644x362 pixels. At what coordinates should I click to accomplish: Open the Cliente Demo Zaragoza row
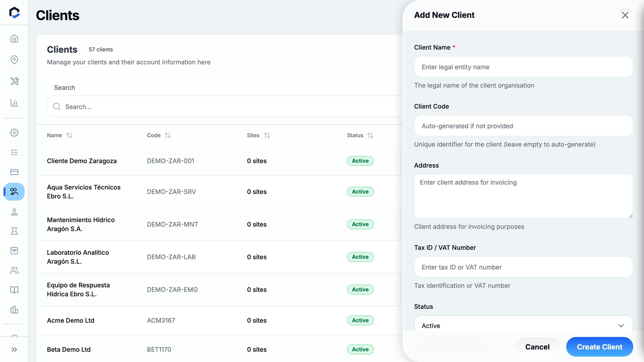pyautogui.click(x=219, y=161)
